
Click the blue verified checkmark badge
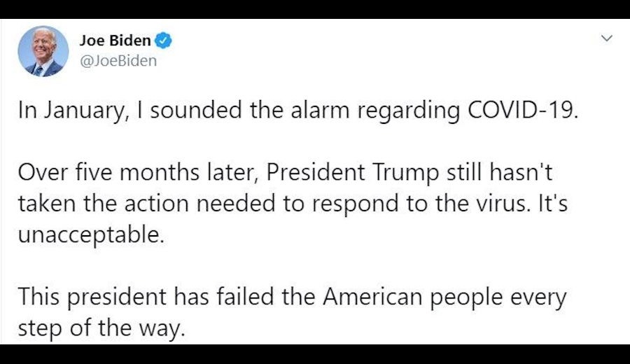(164, 41)
